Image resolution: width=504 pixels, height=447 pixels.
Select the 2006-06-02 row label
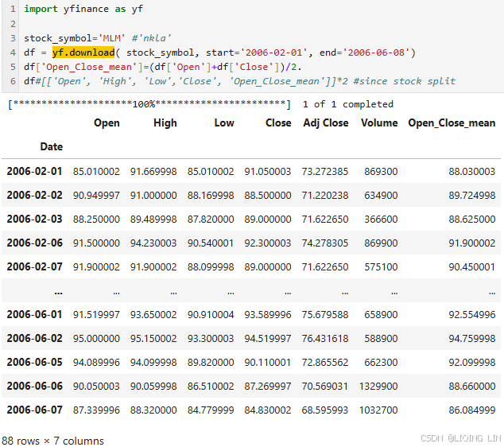click(x=34, y=338)
